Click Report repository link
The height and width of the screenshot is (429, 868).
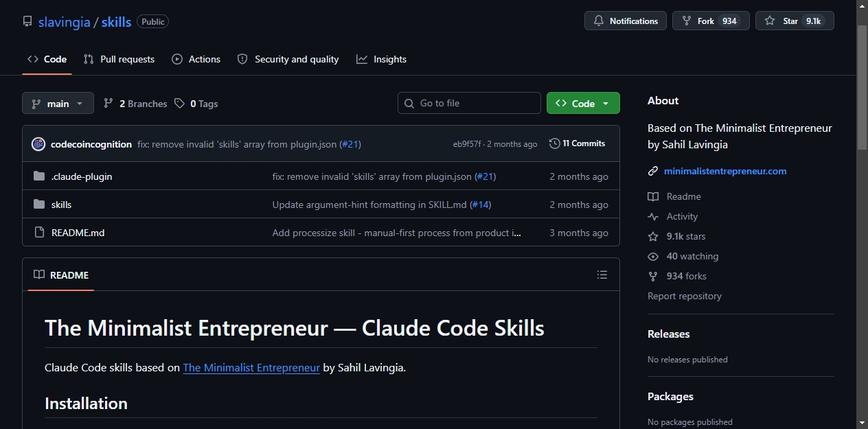click(x=685, y=296)
